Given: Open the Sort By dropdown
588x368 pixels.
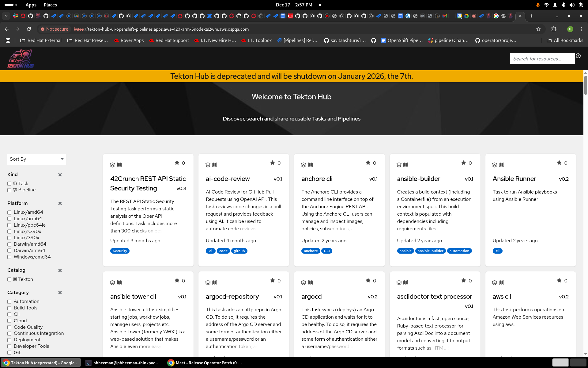Looking at the screenshot, I should click(x=36, y=159).
